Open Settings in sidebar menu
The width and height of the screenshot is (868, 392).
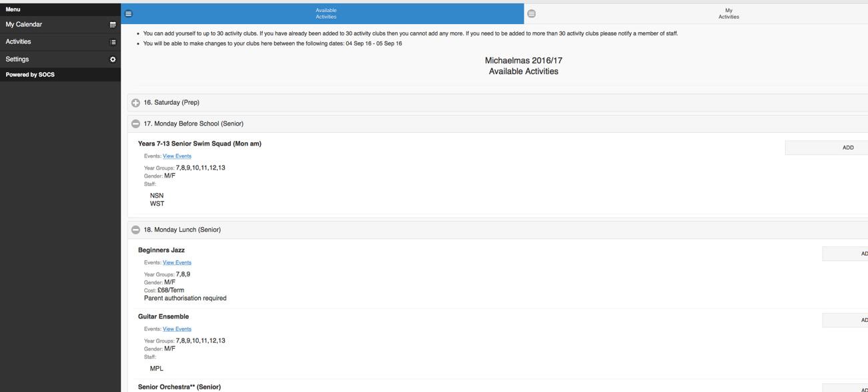[x=60, y=59]
